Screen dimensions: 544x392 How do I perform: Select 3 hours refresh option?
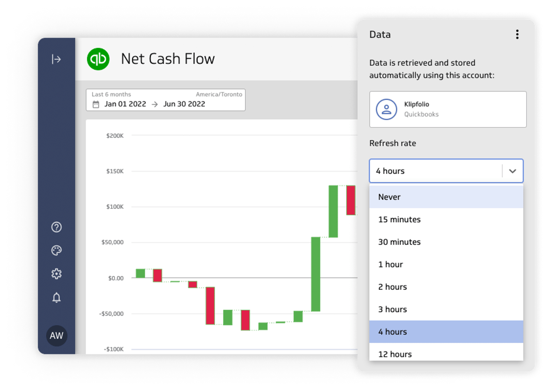click(446, 310)
